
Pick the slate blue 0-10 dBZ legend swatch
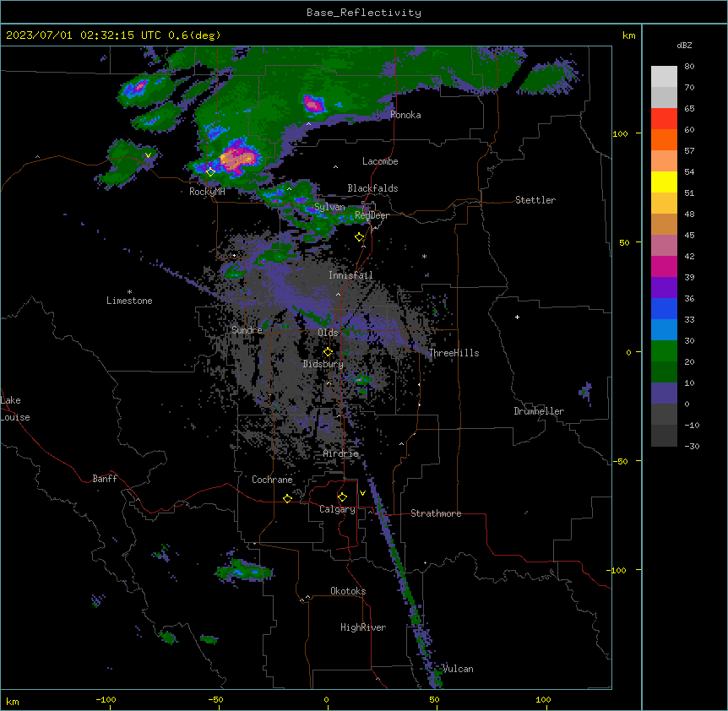[664, 393]
